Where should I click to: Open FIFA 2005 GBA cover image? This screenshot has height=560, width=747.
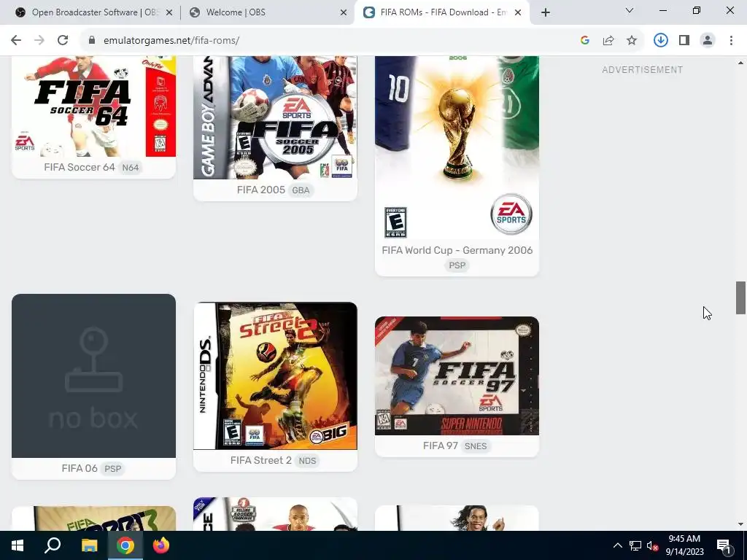275,117
